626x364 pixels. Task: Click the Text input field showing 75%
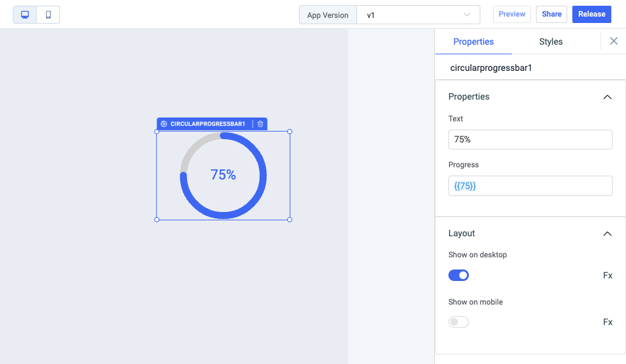coord(530,139)
